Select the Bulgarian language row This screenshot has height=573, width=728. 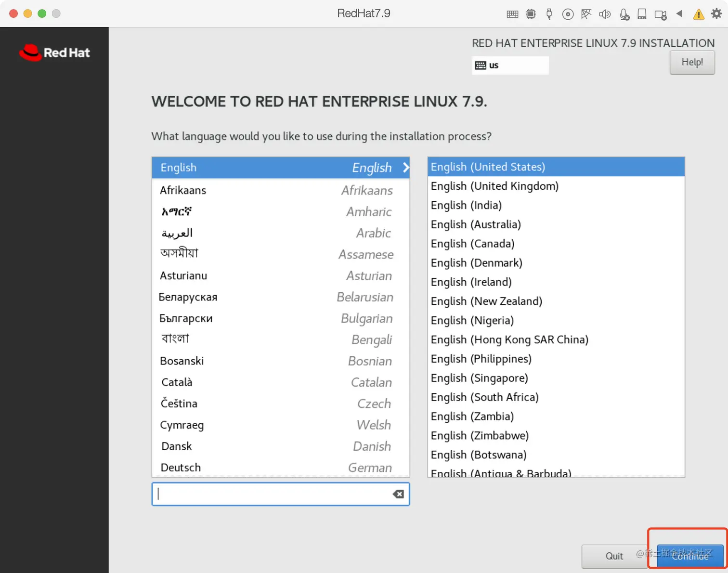click(x=281, y=318)
